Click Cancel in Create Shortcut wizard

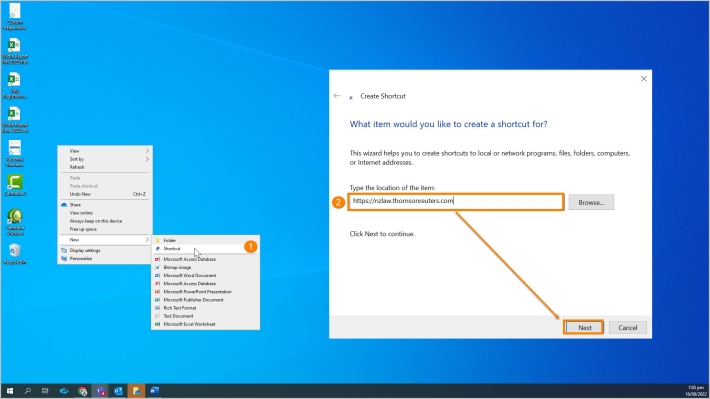[x=628, y=327]
